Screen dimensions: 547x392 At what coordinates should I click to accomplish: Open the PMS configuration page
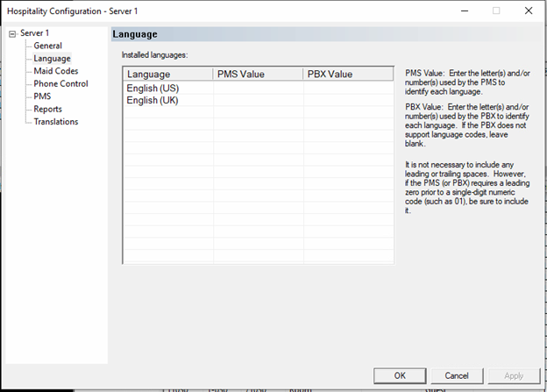tap(42, 96)
